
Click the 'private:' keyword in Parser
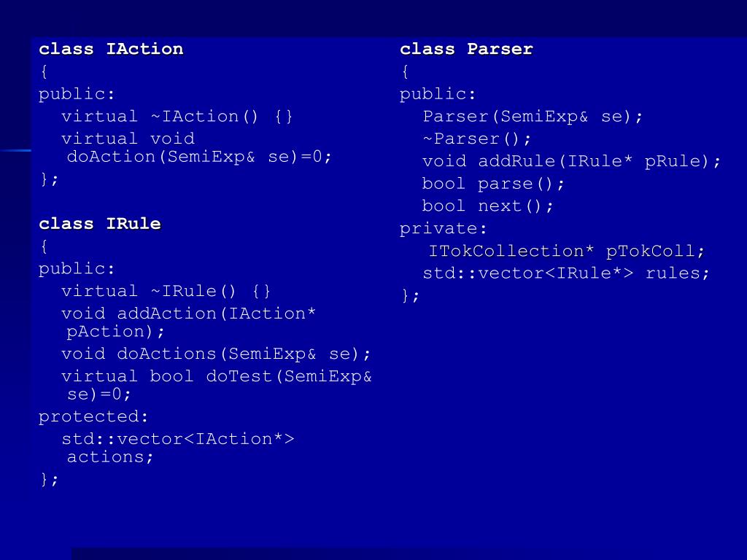coord(444,228)
